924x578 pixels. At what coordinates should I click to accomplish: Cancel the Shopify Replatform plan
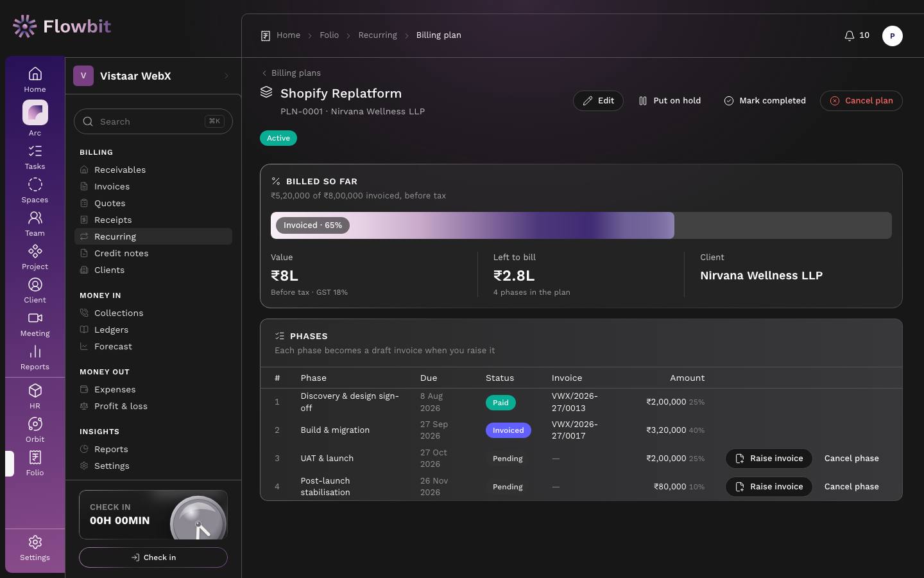(x=861, y=101)
